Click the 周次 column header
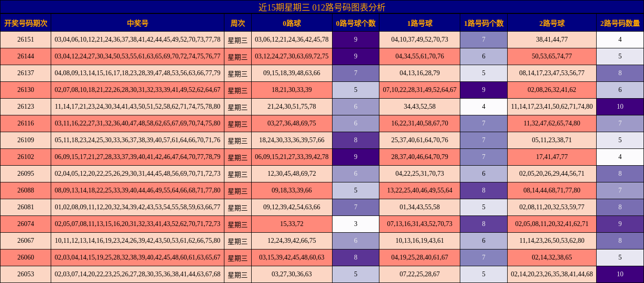The width and height of the screenshot is (644, 283). [238, 23]
